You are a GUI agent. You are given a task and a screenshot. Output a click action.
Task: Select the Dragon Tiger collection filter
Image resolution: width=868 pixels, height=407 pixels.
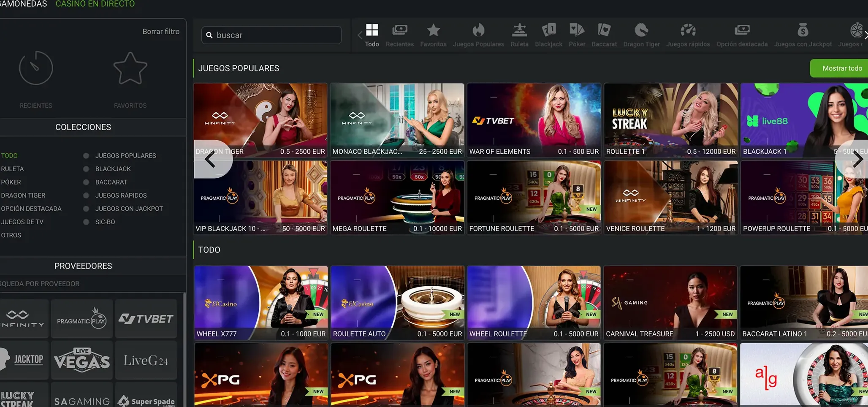pos(23,195)
